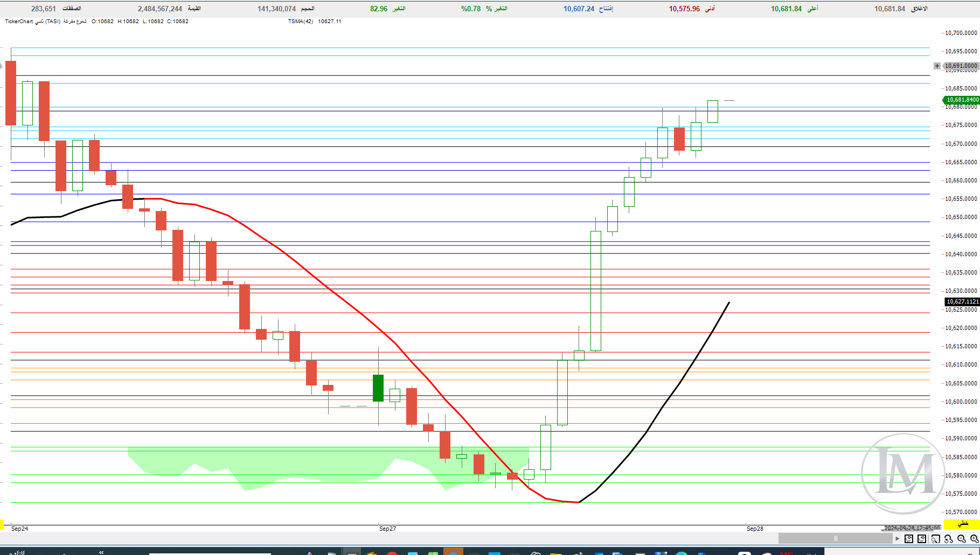The image size is (980, 555).
Task: Click the black 10,627.1121 moving average tag
Action: [x=962, y=301]
